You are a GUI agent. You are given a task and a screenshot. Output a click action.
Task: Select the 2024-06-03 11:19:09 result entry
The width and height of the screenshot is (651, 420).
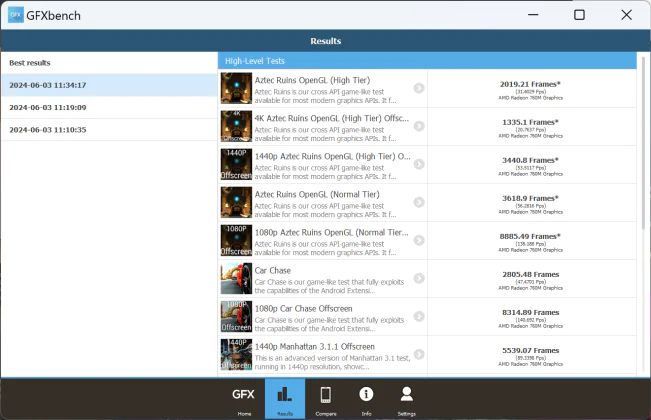tap(109, 107)
